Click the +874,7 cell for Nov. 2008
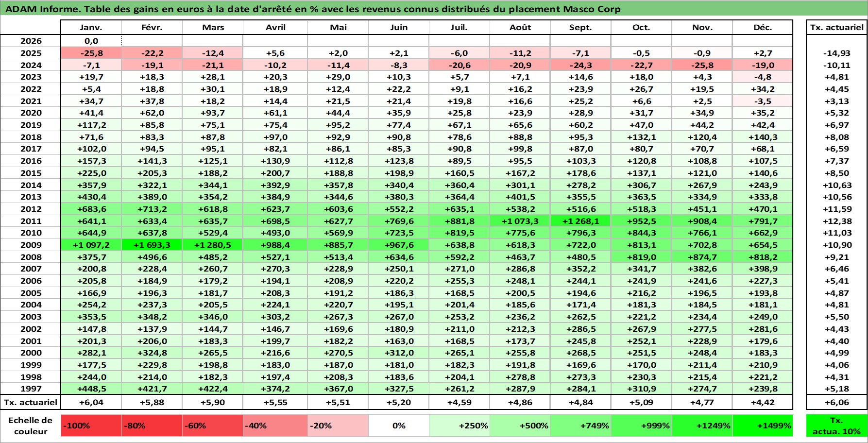 702,257
